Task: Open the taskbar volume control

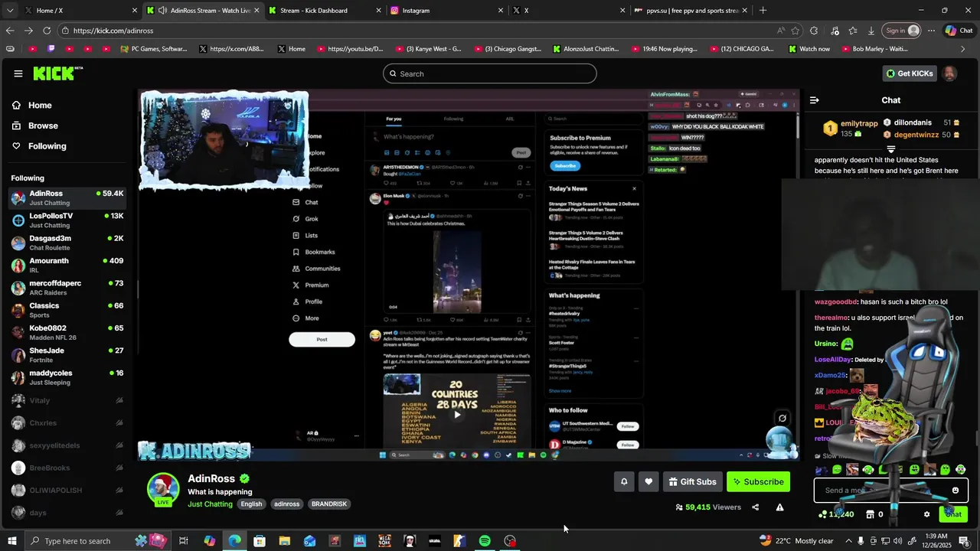Action: point(899,541)
